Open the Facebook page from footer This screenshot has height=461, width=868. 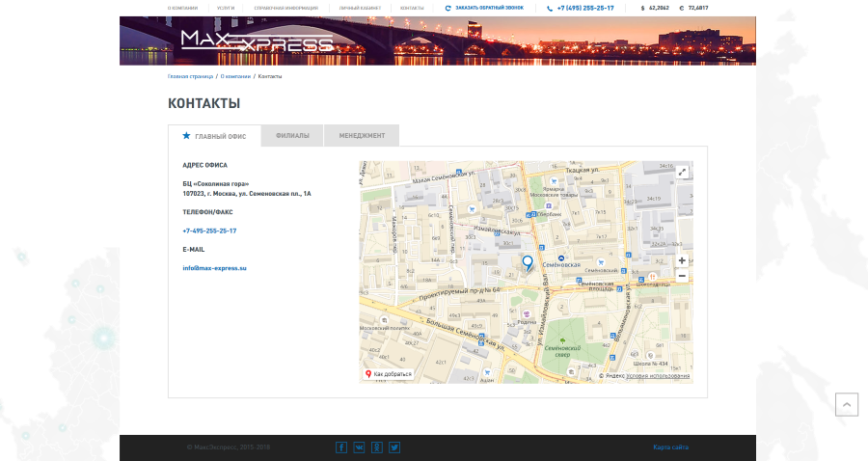point(341,447)
